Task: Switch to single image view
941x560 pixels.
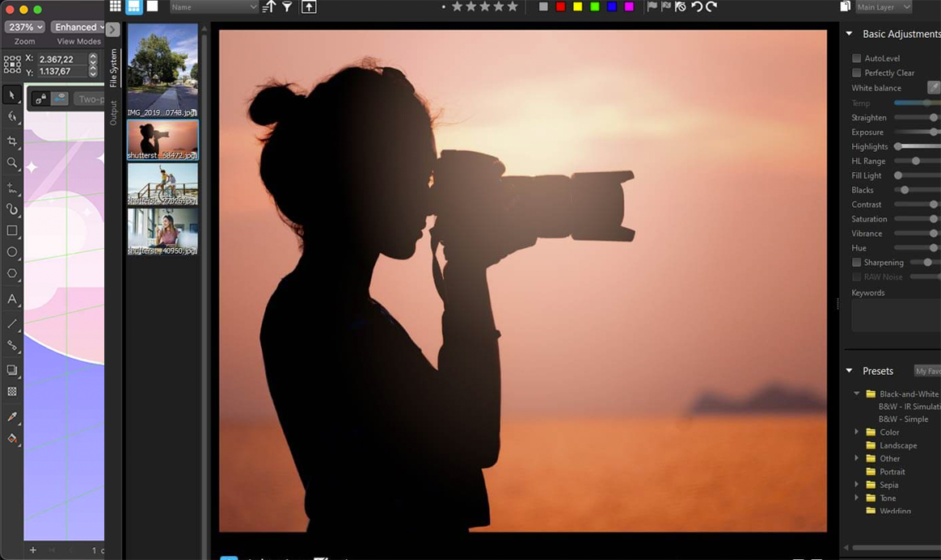Action: pos(153,6)
